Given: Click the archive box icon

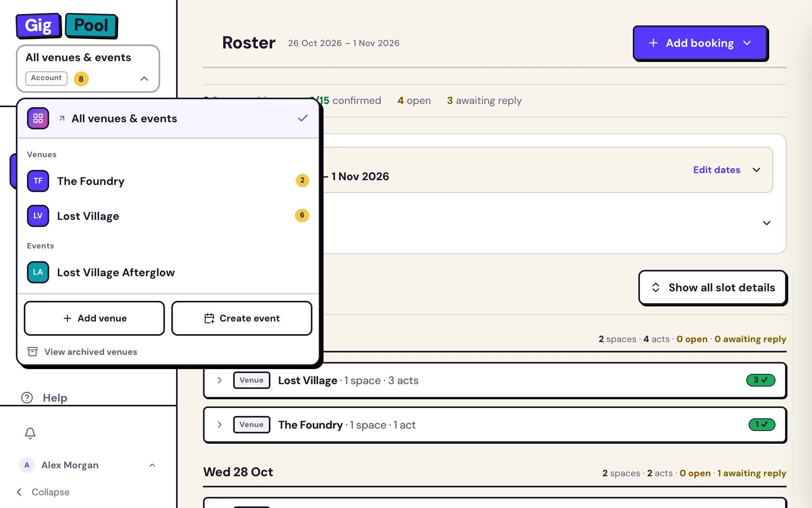Looking at the screenshot, I should [x=33, y=352].
